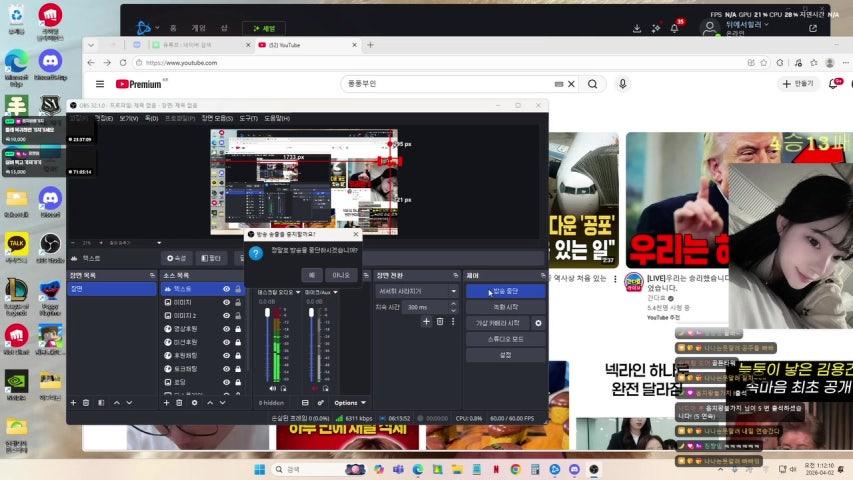Click the remove source trash icon
This screenshot has width=853, height=480.
(180, 402)
